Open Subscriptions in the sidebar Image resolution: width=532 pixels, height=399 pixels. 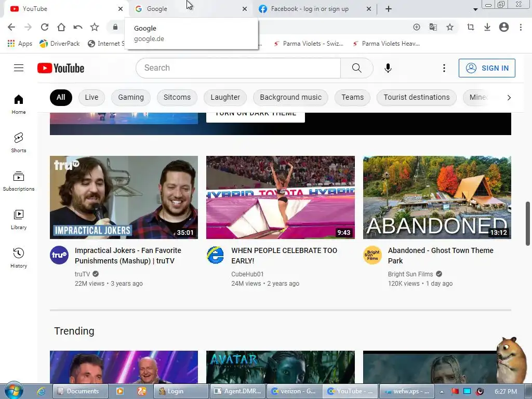[x=19, y=181]
